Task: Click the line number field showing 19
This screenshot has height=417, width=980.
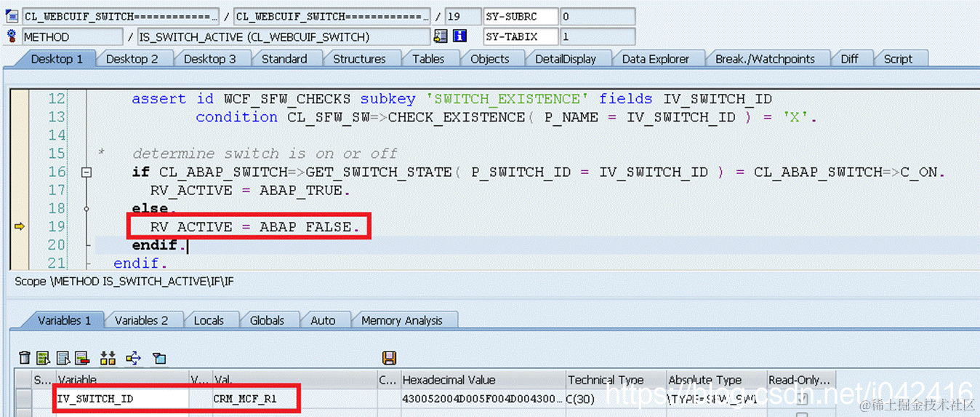Action: [x=462, y=16]
